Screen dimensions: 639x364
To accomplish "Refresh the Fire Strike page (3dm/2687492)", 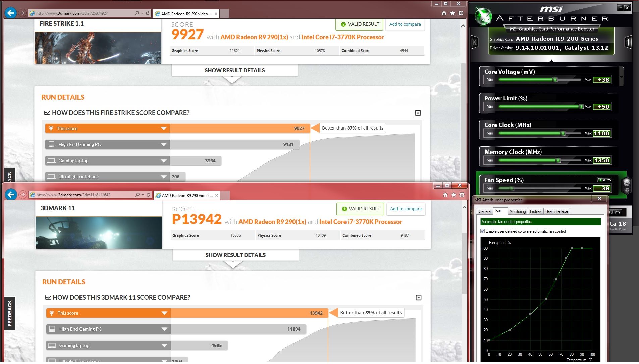I will [148, 13].
